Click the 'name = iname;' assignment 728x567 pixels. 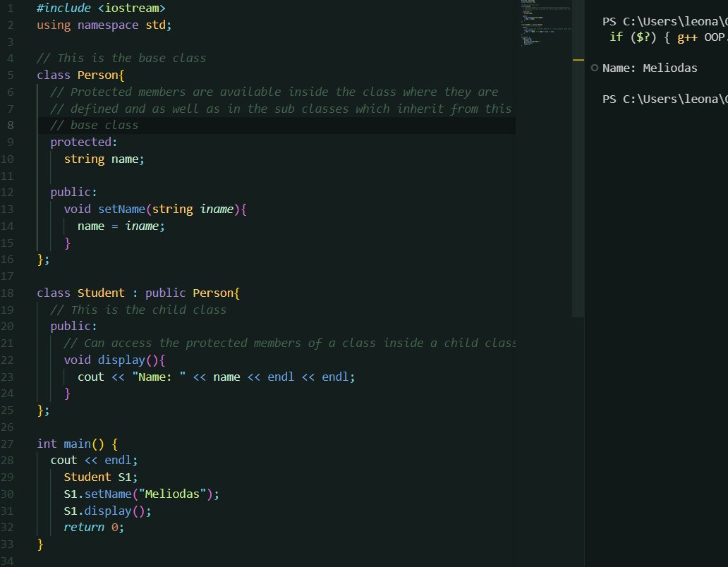click(121, 226)
